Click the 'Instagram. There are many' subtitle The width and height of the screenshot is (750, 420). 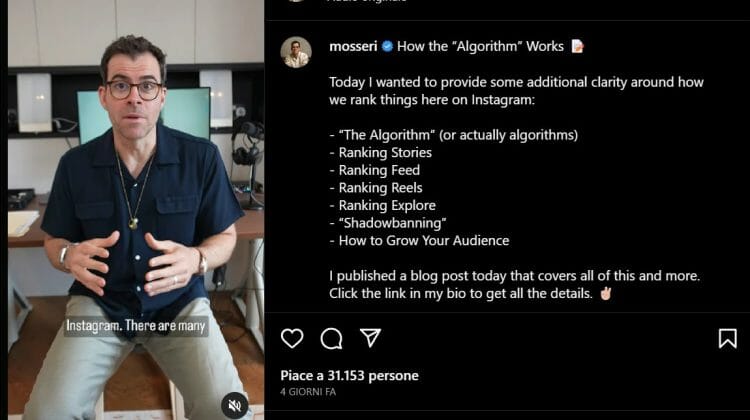(136, 326)
